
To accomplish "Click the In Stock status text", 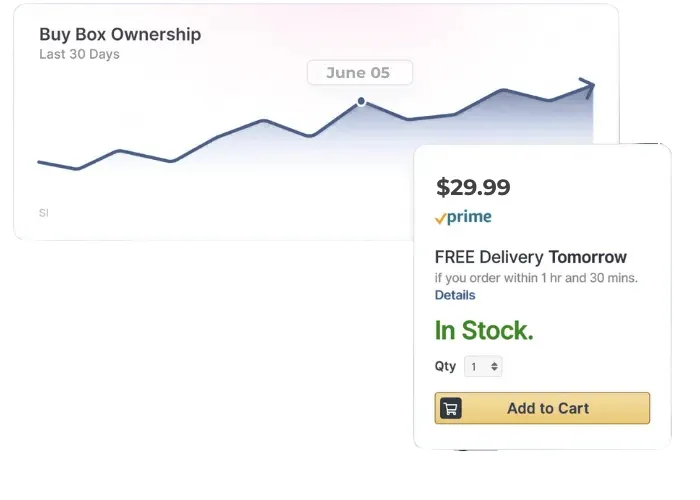I will coord(484,330).
